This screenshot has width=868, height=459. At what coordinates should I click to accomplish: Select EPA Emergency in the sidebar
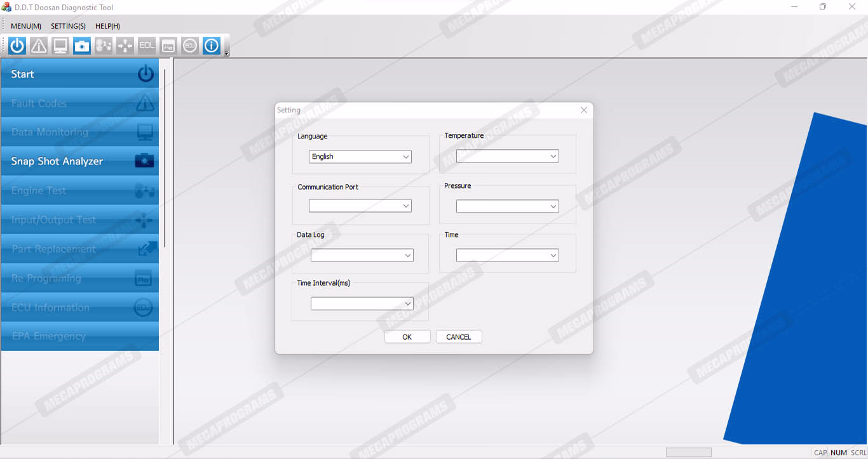pos(80,336)
